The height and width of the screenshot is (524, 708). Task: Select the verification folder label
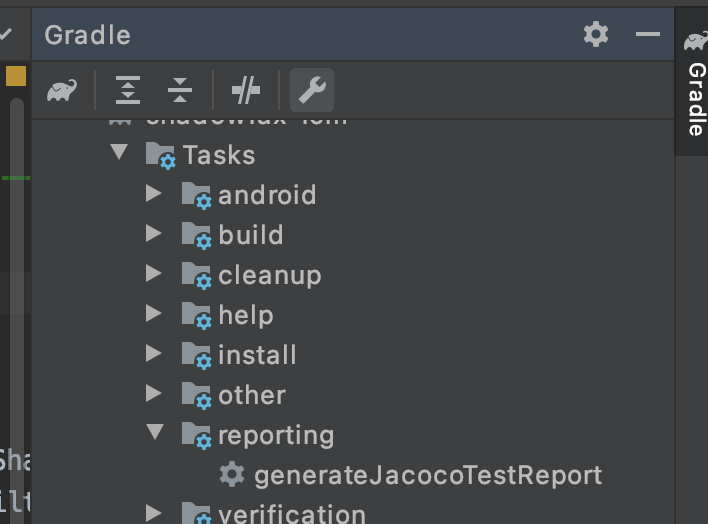point(292,514)
